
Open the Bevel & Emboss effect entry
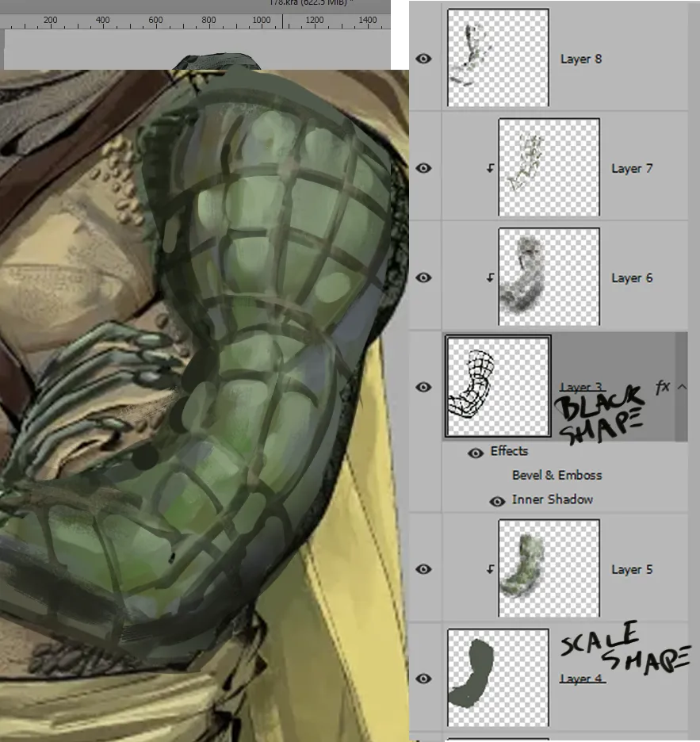[557, 475]
